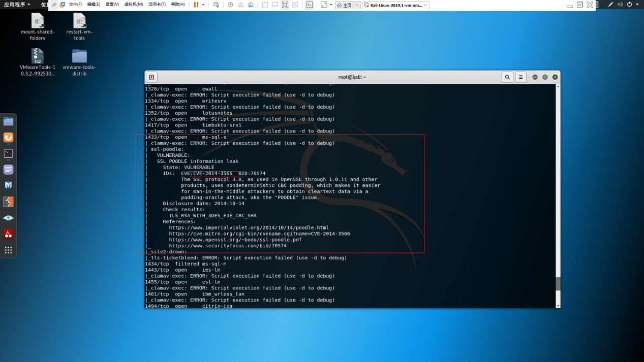Open the text notes app in dock
The width and height of the screenshot is (644, 362).
point(8,170)
